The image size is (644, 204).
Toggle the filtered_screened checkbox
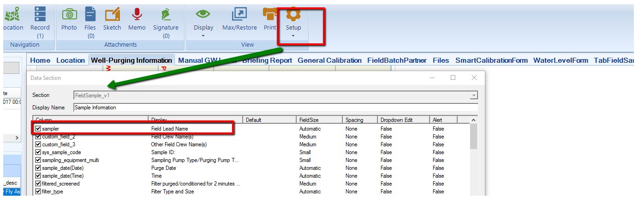38,184
